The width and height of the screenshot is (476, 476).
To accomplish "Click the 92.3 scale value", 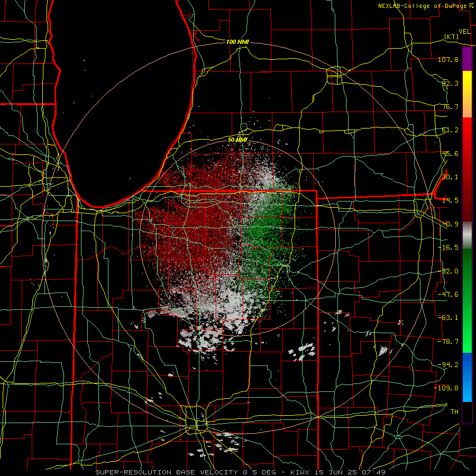I will coord(450,83).
